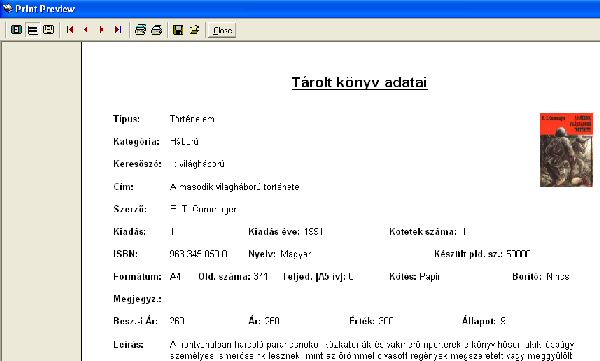The image size is (600, 361).
Task: Click the 'Megjegyz.:' label
Action: (137, 299)
